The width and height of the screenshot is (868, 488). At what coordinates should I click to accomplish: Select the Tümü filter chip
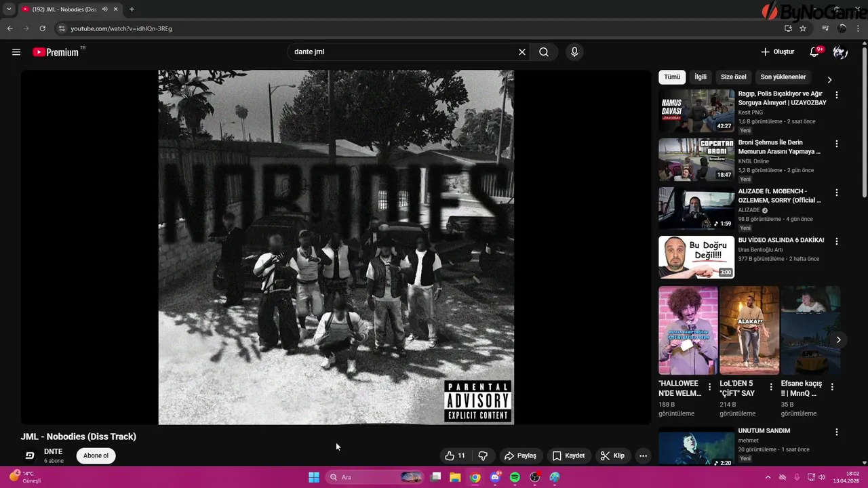coord(672,77)
